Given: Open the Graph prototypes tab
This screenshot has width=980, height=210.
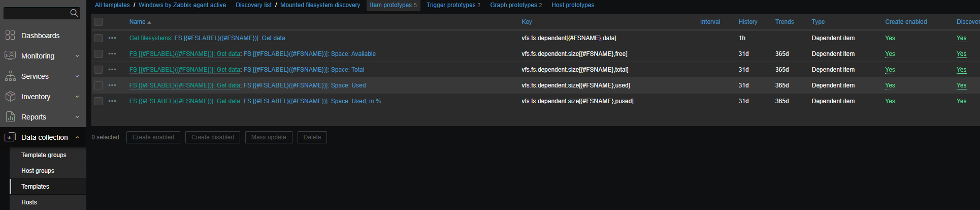Looking at the screenshot, I should tap(513, 5).
